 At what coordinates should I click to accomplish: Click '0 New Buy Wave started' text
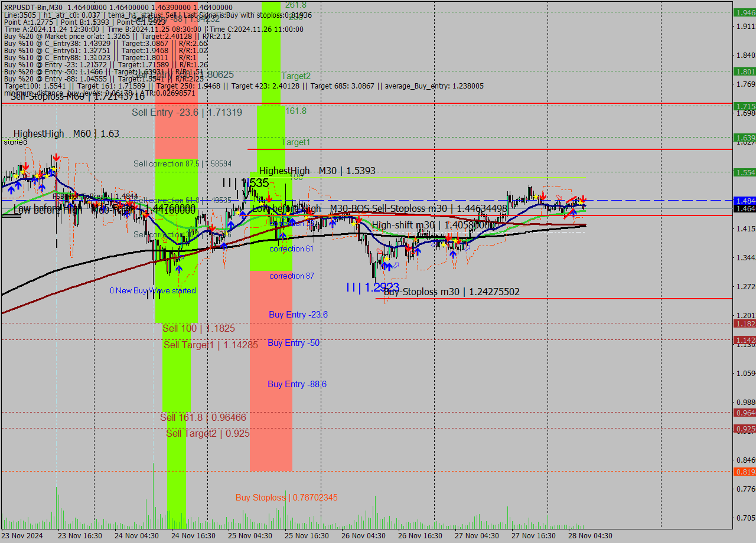(x=153, y=291)
